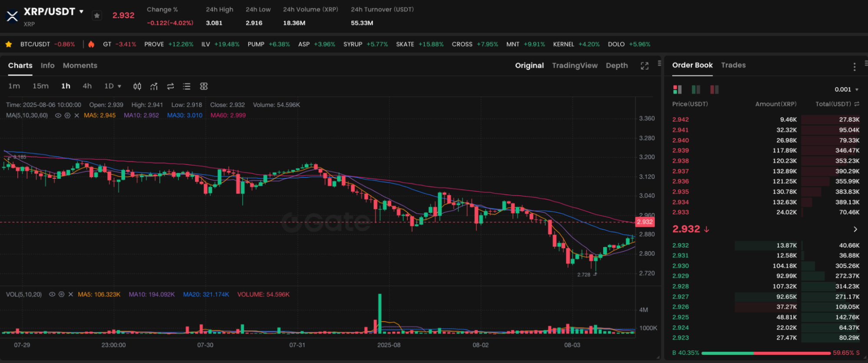The image size is (868, 363).
Task: Open the technical indicators icon
Action: click(x=154, y=86)
